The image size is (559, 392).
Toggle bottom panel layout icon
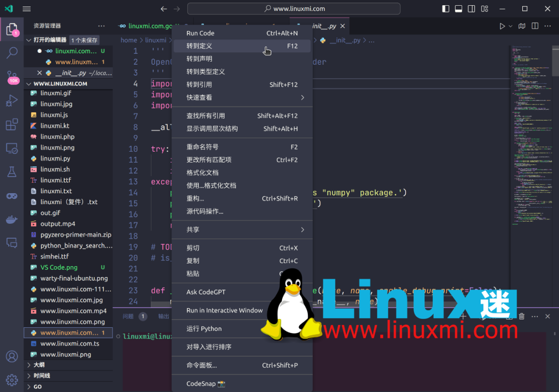[459, 9]
